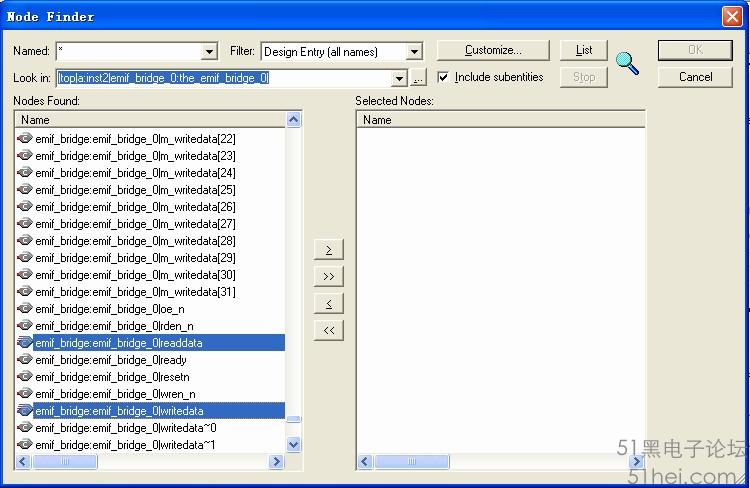The width and height of the screenshot is (750, 488).
Task: Open the Filter dropdown arrow
Action: 414,51
